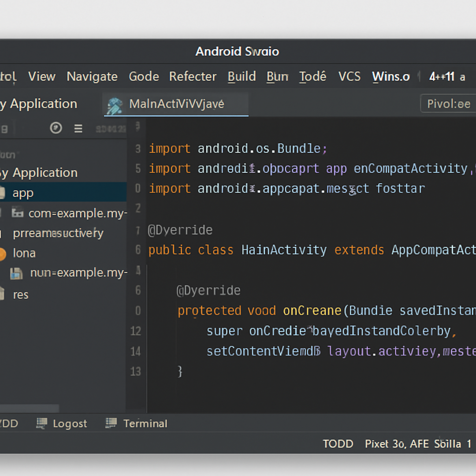The width and height of the screenshot is (476, 476).
Task: Click the @Dyerride annotation above protected vood
Action: 209,291
